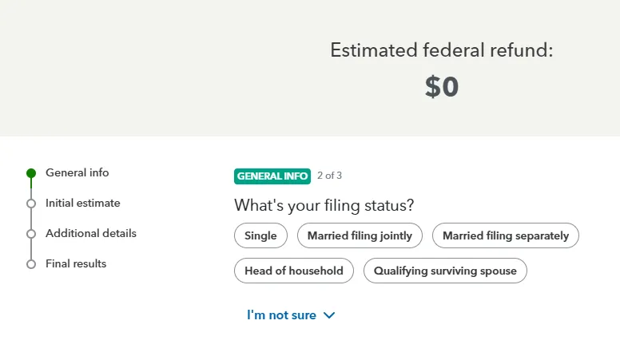This screenshot has width=620, height=364.
Task: Click the green General info step dot
Action: pos(31,173)
